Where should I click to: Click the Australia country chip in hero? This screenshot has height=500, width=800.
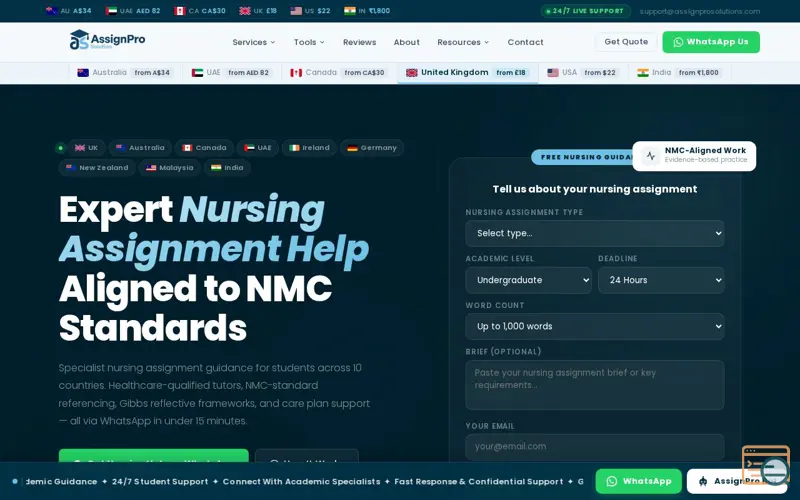point(140,148)
